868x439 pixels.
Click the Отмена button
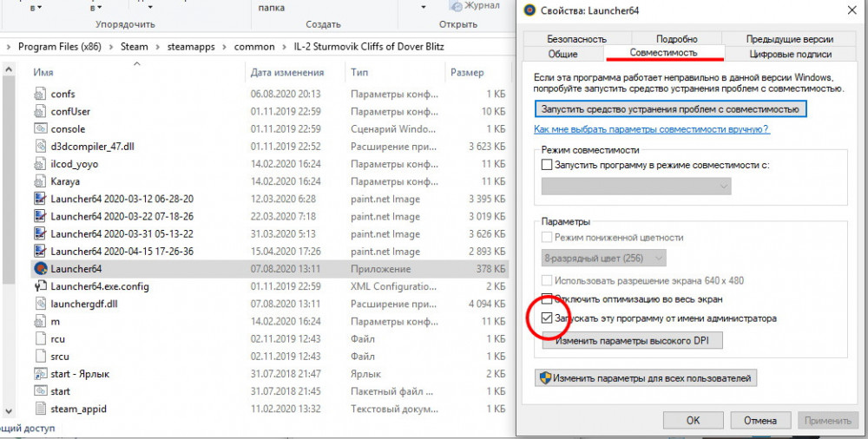[760, 421]
